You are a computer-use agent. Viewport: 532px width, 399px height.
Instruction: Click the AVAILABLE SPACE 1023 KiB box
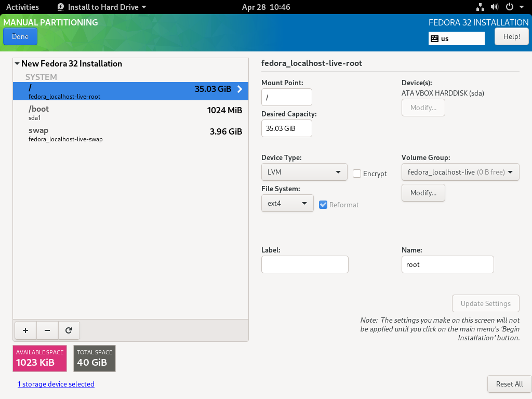pos(39,358)
